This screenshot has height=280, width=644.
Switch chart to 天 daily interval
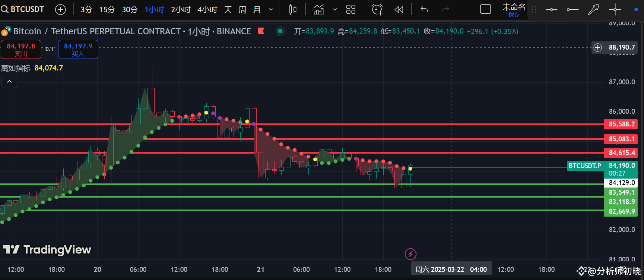[x=228, y=10]
